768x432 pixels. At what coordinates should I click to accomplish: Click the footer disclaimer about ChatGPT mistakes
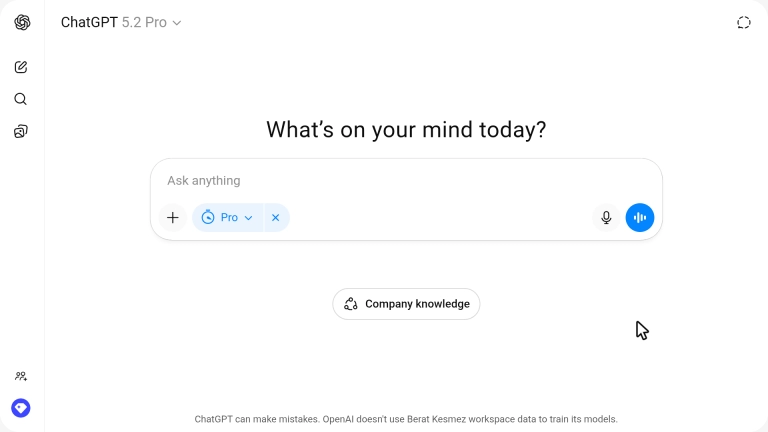coord(406,419)
